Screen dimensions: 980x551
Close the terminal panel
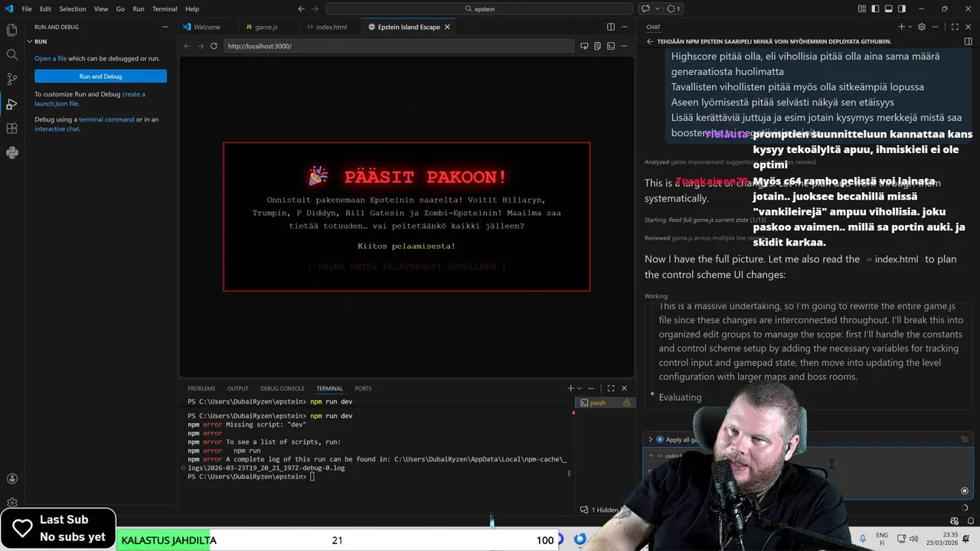click(624, 388)
